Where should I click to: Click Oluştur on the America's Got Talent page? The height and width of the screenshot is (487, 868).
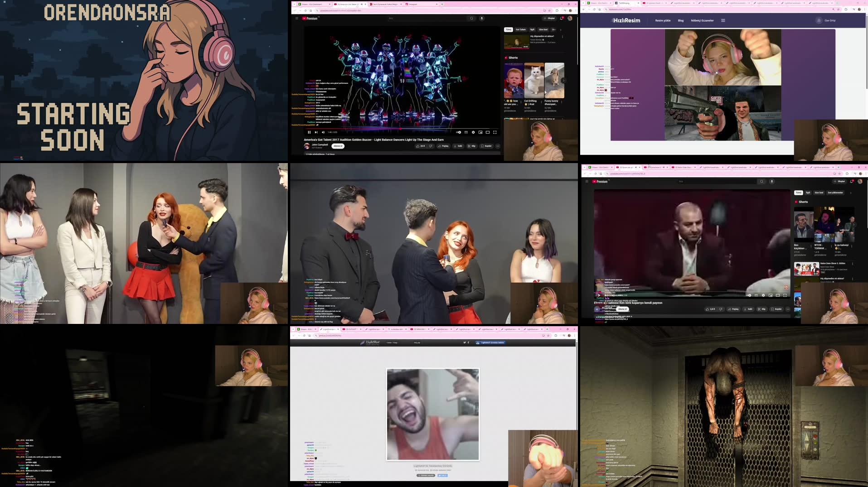click(x=550, y=18)
